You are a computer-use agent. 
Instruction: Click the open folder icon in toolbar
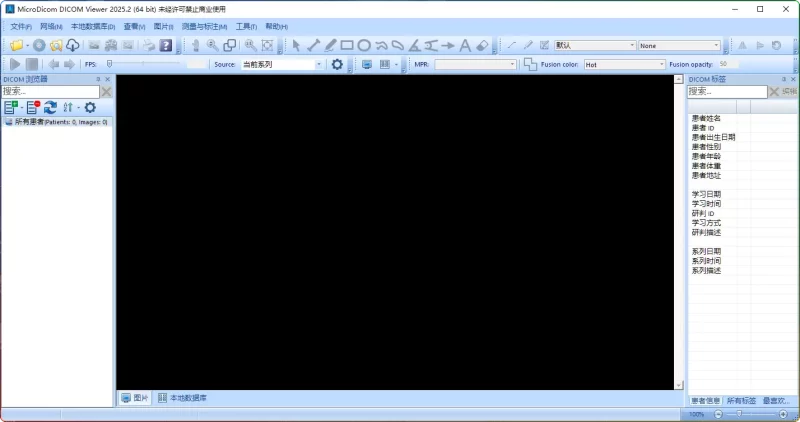click(x=16, y=45)
